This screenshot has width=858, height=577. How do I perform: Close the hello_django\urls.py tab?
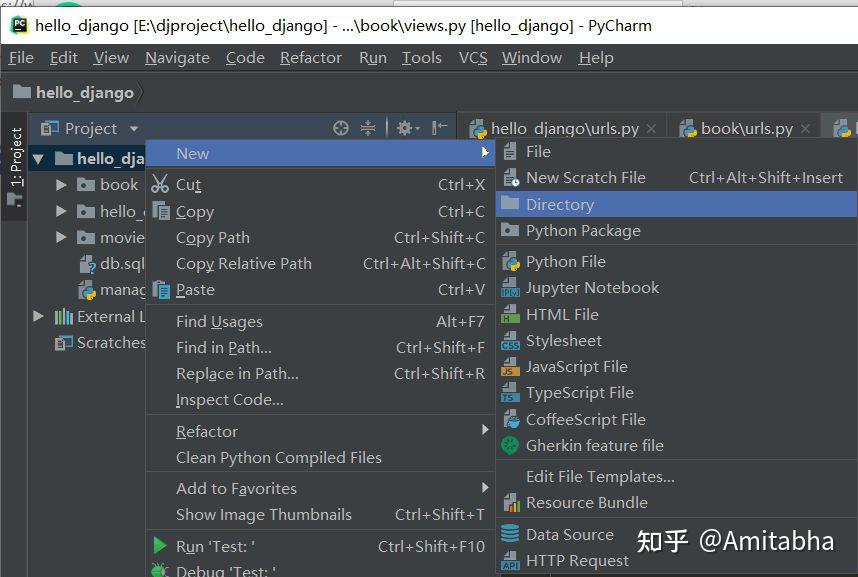651,129
